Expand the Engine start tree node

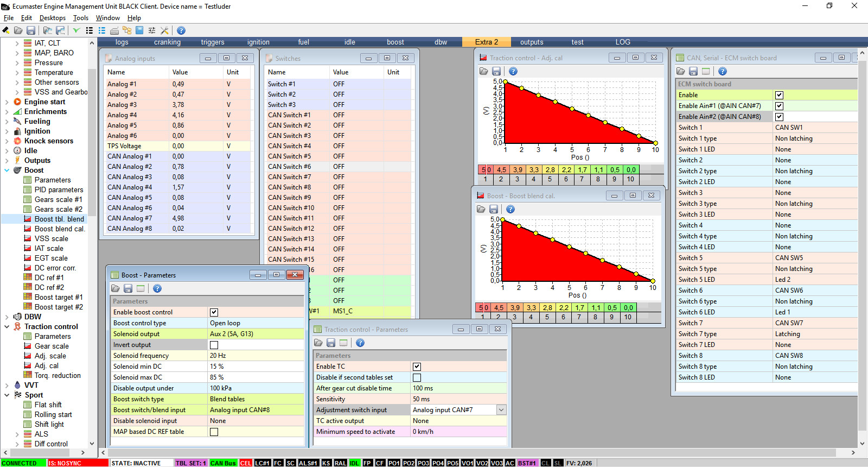click(x=7, y=102)
